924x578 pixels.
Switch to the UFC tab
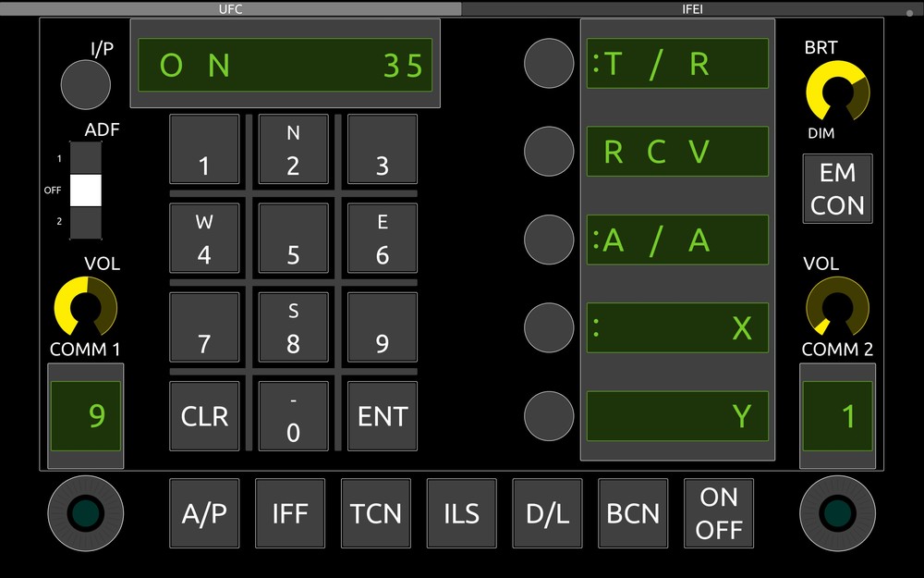point(230,9)
